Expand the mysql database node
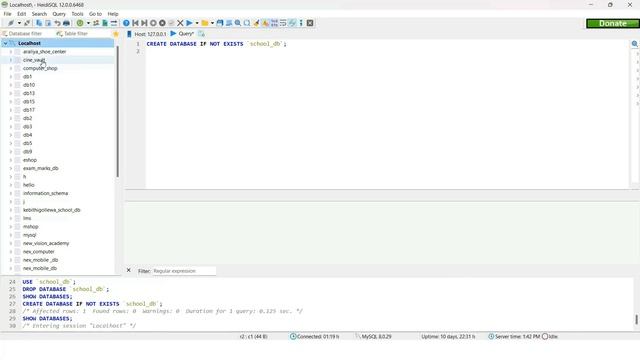The image size is (640, 360). click(x=11, y=235)
